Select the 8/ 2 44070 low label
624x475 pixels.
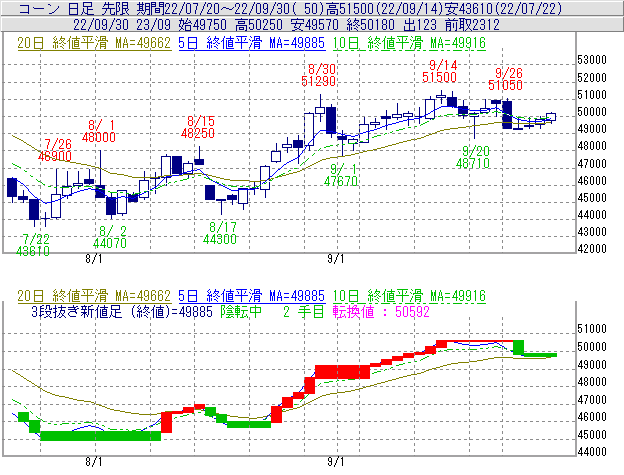[x=110, y=237]
